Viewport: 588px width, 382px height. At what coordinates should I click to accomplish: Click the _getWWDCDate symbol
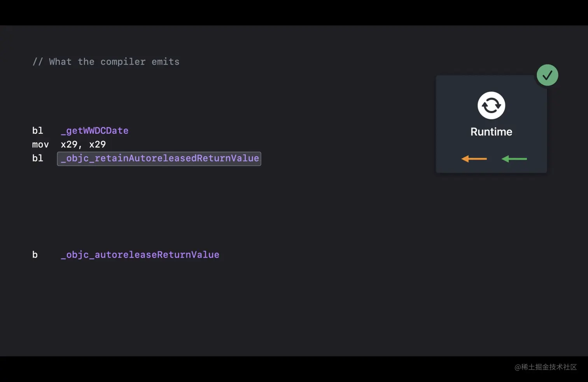click(94, 131)
